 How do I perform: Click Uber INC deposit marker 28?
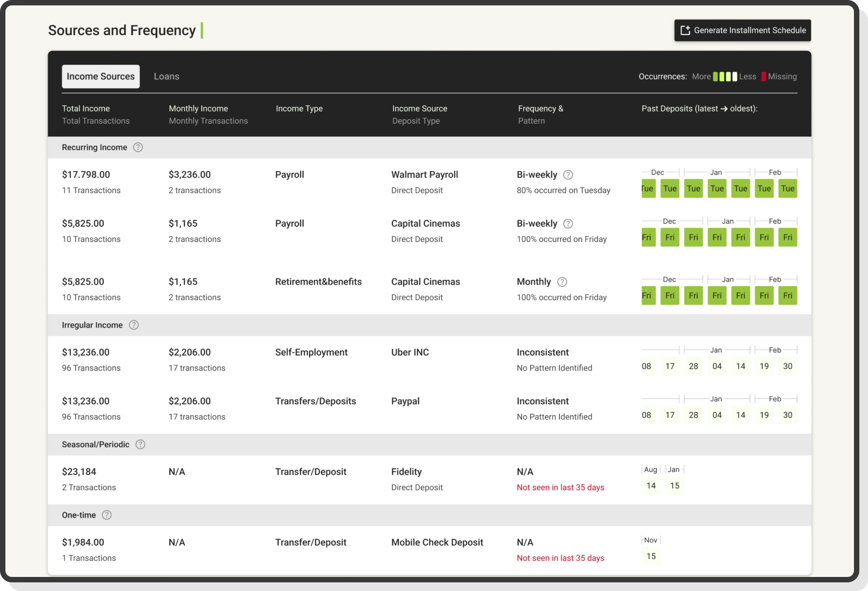[x=693, y=366]
